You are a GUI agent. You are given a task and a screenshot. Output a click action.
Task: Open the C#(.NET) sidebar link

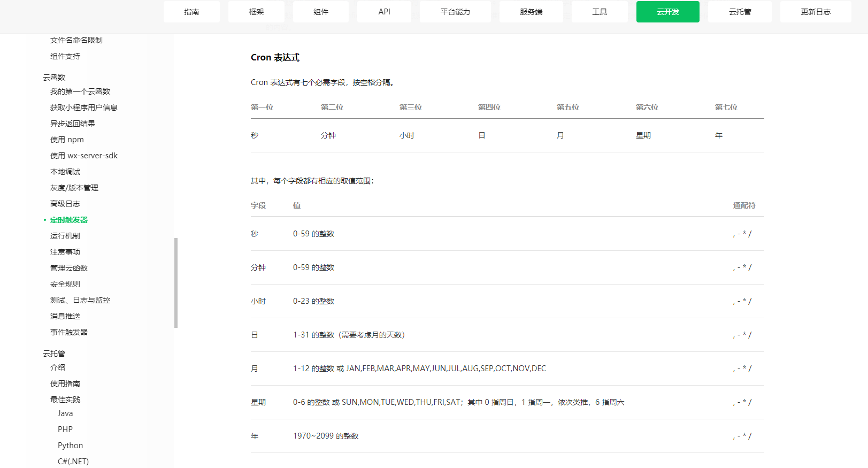pos(73,462)
